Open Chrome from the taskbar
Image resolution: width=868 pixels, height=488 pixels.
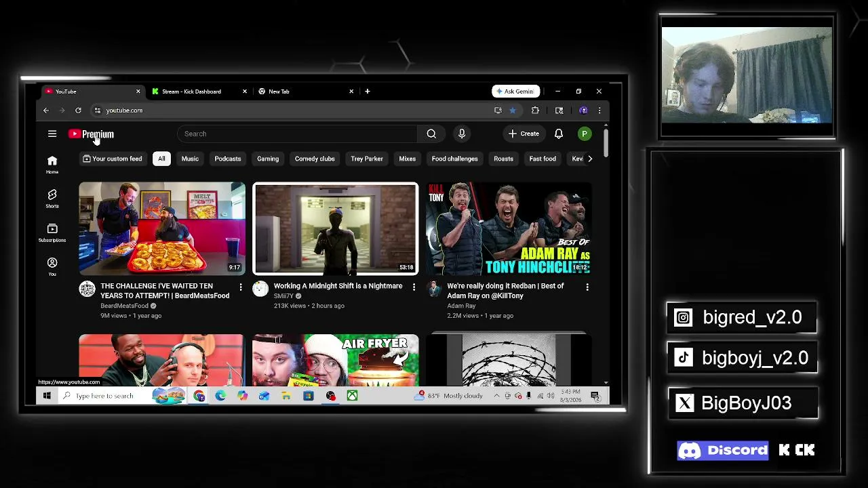click(199, 396)
